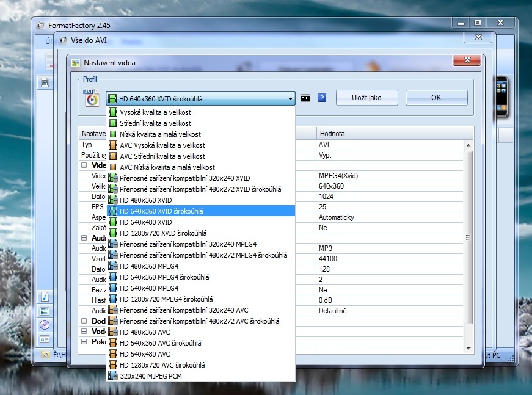The width and height of the screenshot is (532, 395).
Task: Expand the collapsed 'Dod' settings group
Action: (84, 321)
